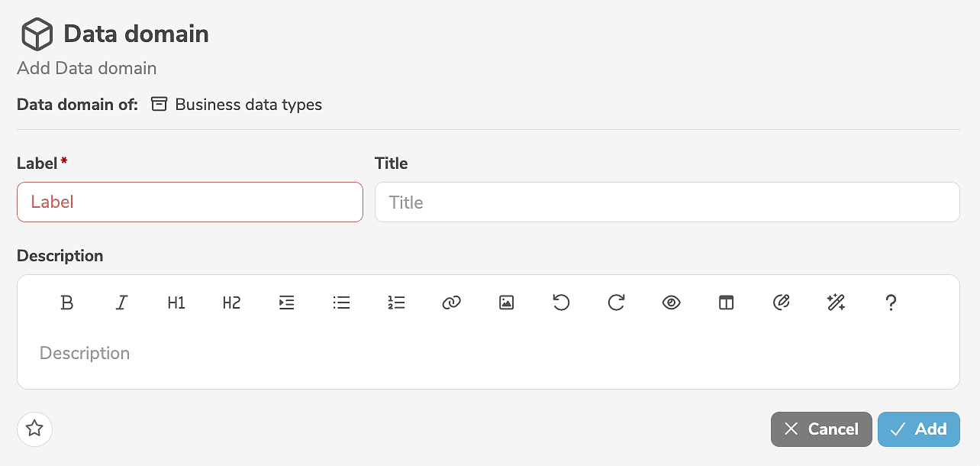Image resolution: width=980 pixels, height=466 pixels.
Task: Redo edit in Description editor
Action: coord(616,303)
